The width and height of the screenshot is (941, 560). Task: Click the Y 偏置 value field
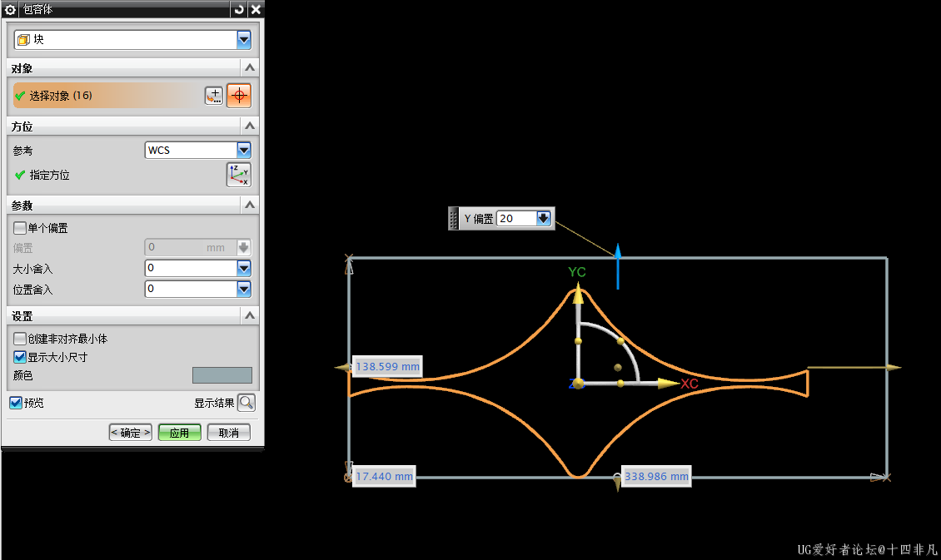(516, 218)
